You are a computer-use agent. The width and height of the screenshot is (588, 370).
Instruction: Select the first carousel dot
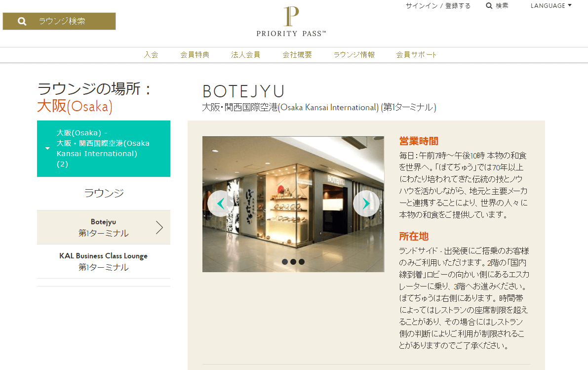pyautogui.click(x=285, y=262)
